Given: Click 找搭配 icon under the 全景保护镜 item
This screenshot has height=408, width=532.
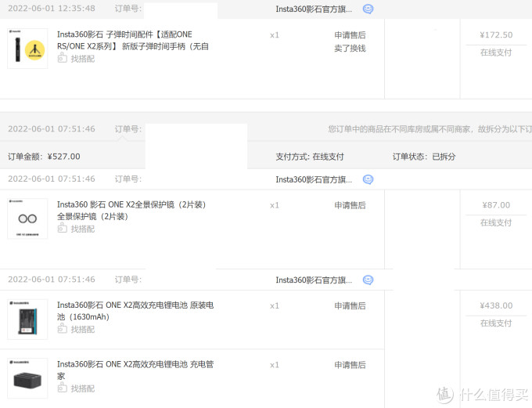Looking at the screenshot, I should [x=63, y=229].
